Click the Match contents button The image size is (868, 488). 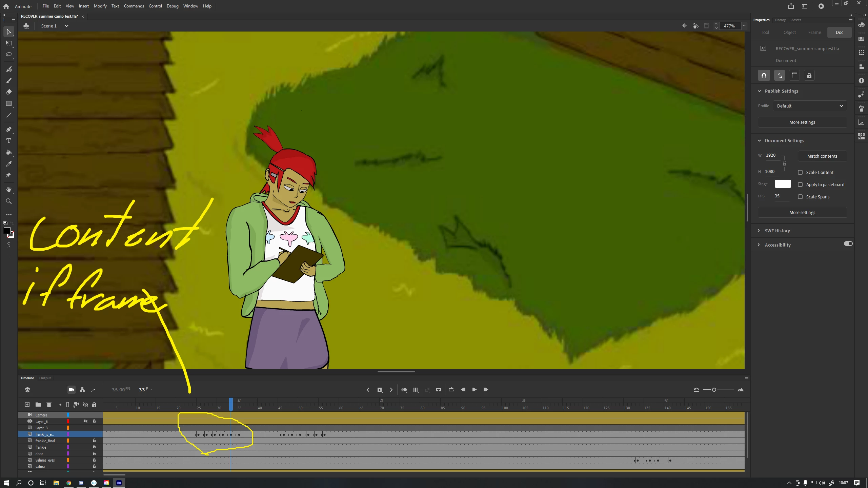point(822,156)
